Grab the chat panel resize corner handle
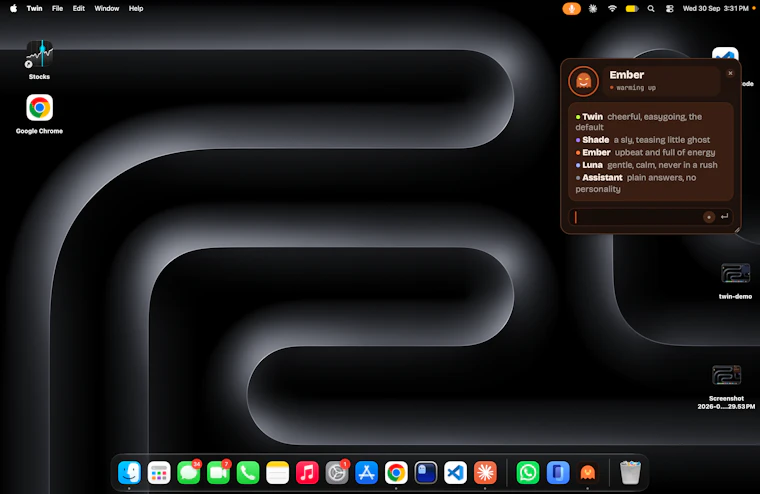 point(737,230)
